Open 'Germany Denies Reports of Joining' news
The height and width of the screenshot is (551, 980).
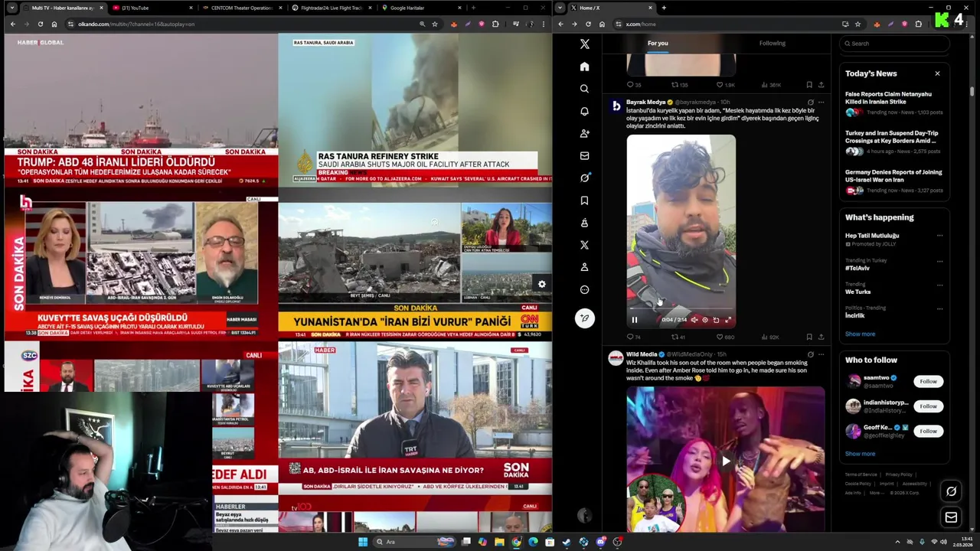(x=894, y=183)
